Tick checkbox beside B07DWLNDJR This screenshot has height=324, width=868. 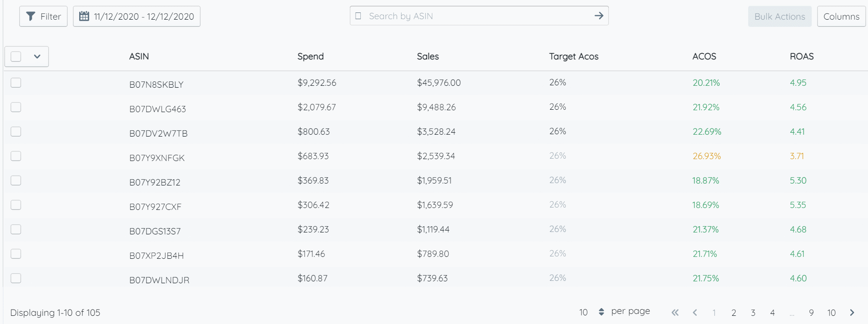(x=16, y=278)
